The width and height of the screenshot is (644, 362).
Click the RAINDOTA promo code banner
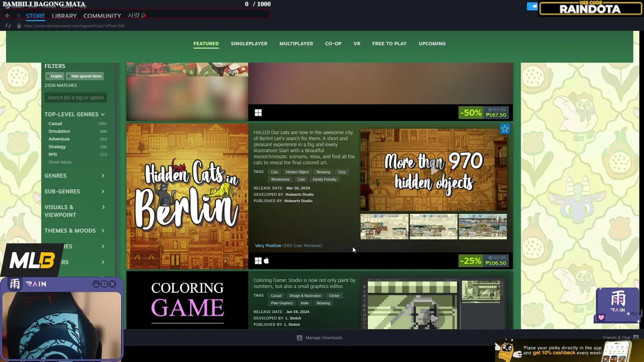pyautogui.click(x=590, y=8)
